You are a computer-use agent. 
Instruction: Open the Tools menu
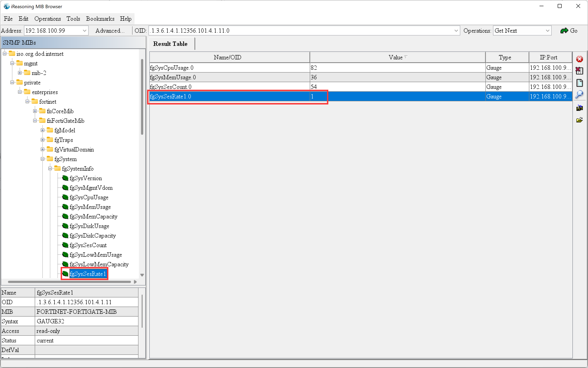tap(73, 19)
